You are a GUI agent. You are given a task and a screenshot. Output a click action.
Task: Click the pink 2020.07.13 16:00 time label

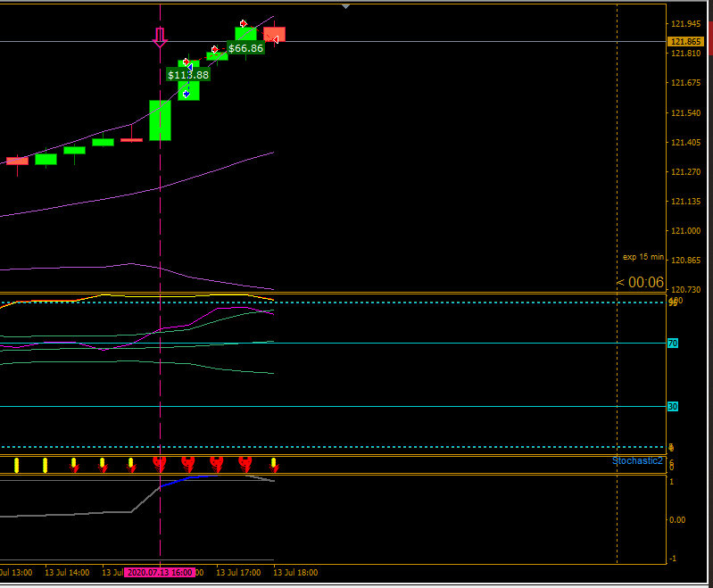coord(160,573)
